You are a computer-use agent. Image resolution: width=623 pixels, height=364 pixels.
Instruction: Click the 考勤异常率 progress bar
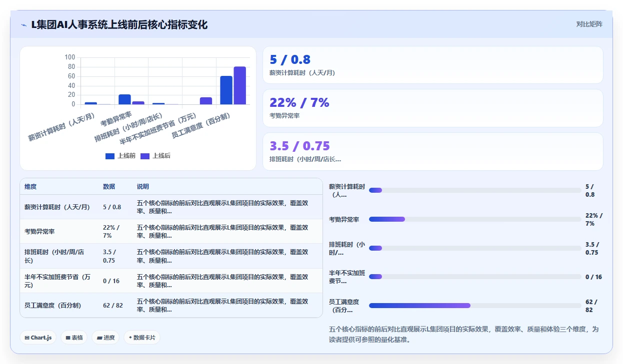475,219
